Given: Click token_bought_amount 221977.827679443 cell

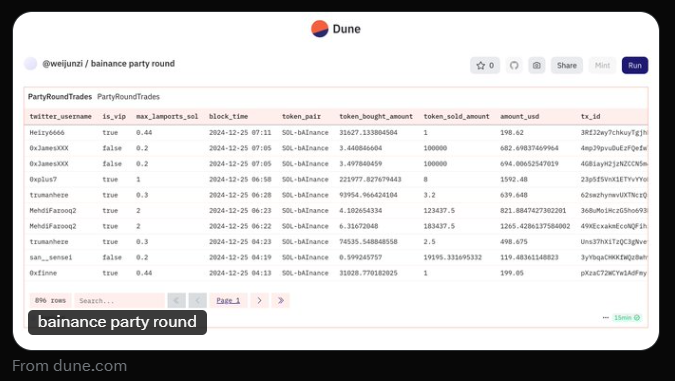Looking at the screenshot, I should 370,180.
